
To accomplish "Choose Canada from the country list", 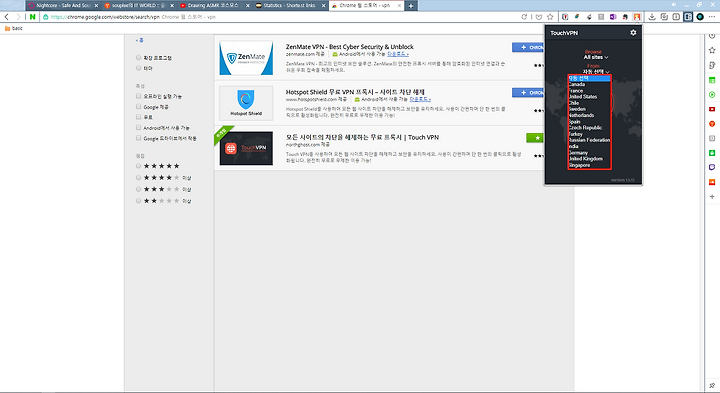I will (x=590, y=84).
